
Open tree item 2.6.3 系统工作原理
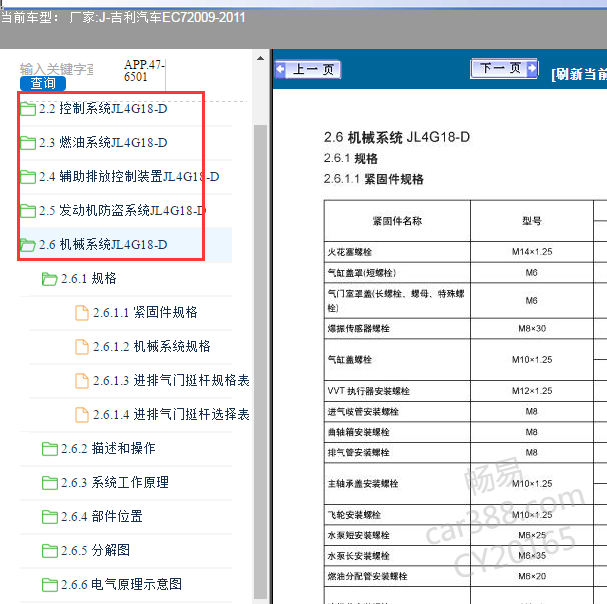click(x=115, y=483)
